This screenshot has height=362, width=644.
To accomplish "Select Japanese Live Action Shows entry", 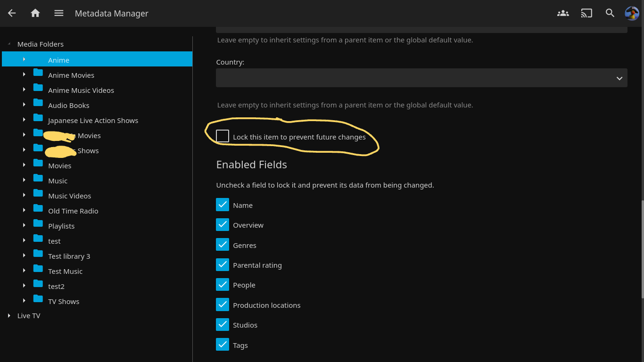I will pos(93,121).
